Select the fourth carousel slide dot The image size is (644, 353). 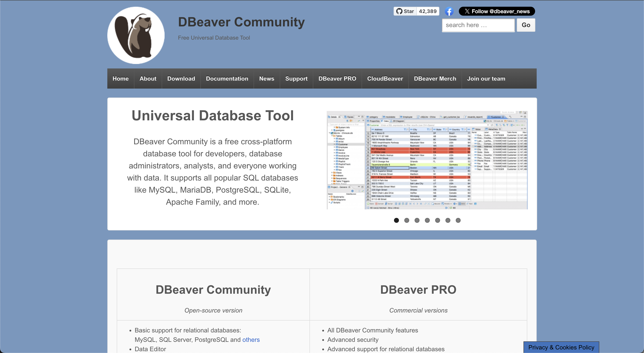(x=427, y=220)
